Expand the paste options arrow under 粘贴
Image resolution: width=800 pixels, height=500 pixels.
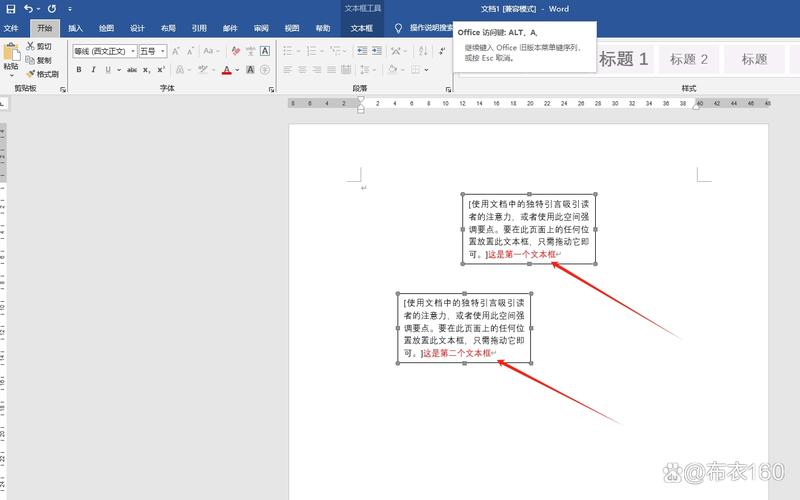[11, 76]
